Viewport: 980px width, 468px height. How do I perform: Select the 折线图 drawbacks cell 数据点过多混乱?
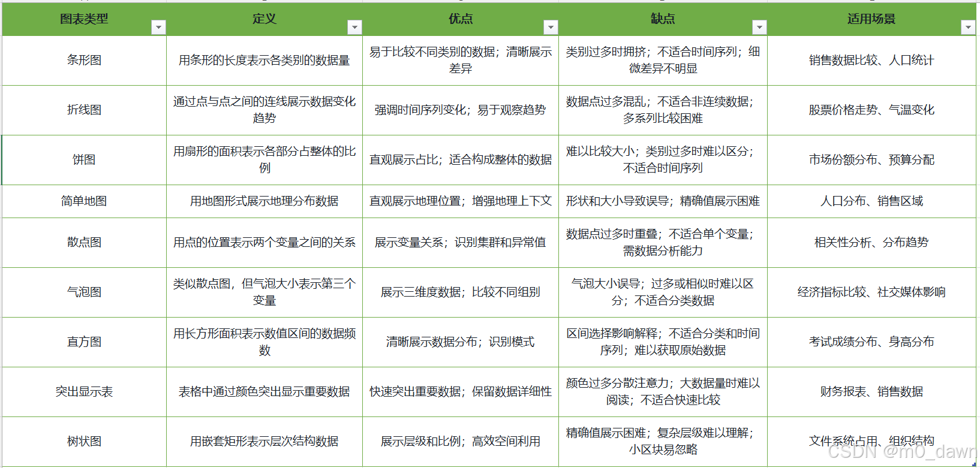pyautogui.click(x=663, y=110)
